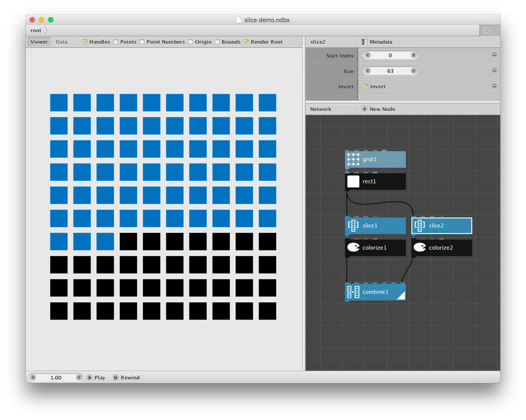The width and height of the screenshot is (526, 420).
Task: Toggle the Render Root checkbox
Action: (246, 42)
